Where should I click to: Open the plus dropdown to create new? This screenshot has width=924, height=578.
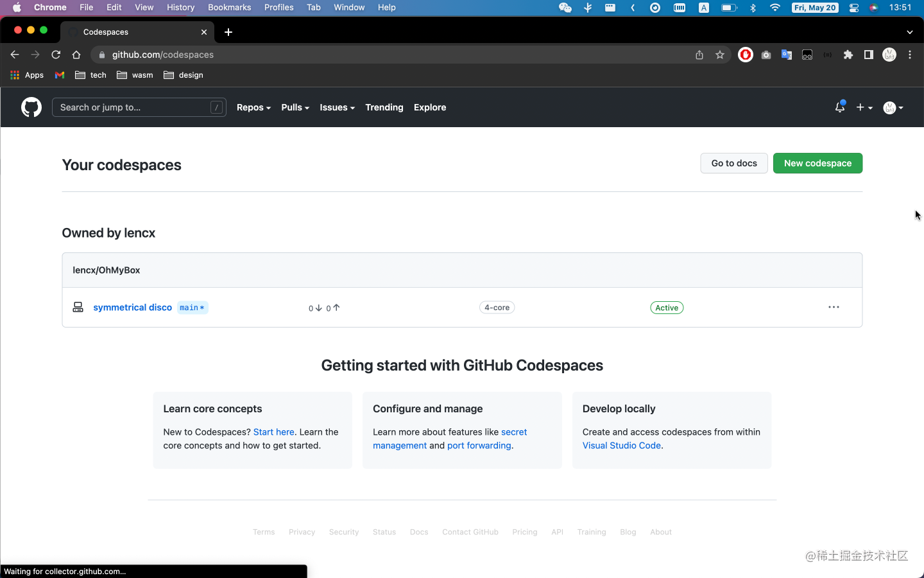[x=864, y=107]
